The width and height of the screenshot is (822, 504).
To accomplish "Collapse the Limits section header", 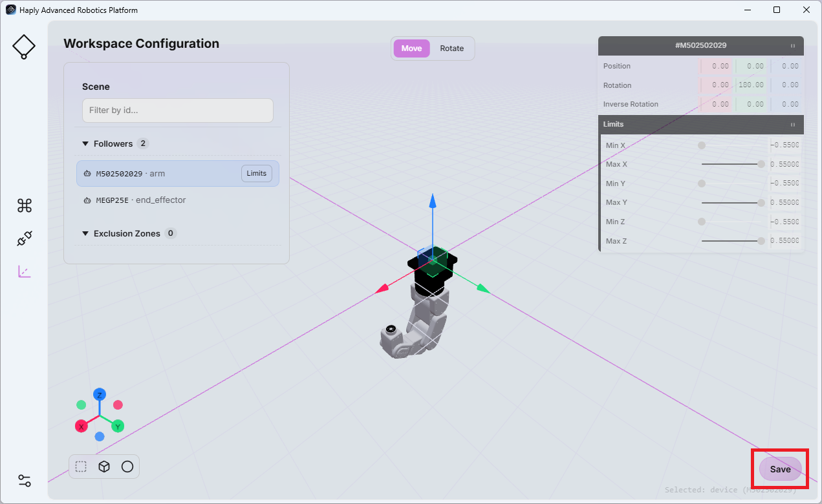I will pos(701,124).
